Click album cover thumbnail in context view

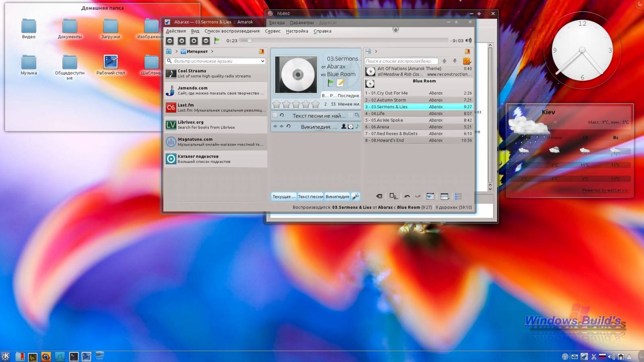[296, 75]
